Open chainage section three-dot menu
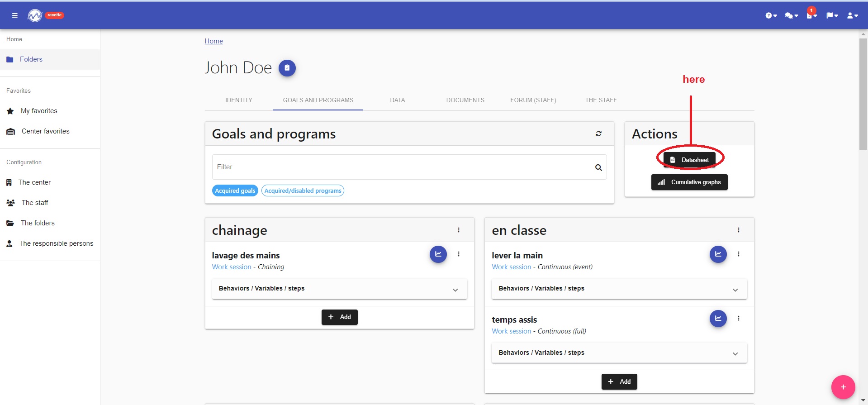The image size is (868, 405). [x=459, y=230]
